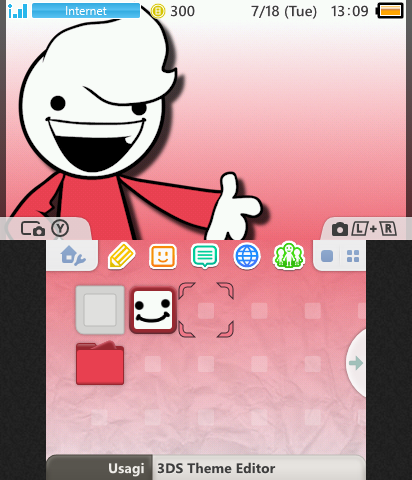Click the 300 coin count
This screenshot has width=412, height=480.
point(182,11)
